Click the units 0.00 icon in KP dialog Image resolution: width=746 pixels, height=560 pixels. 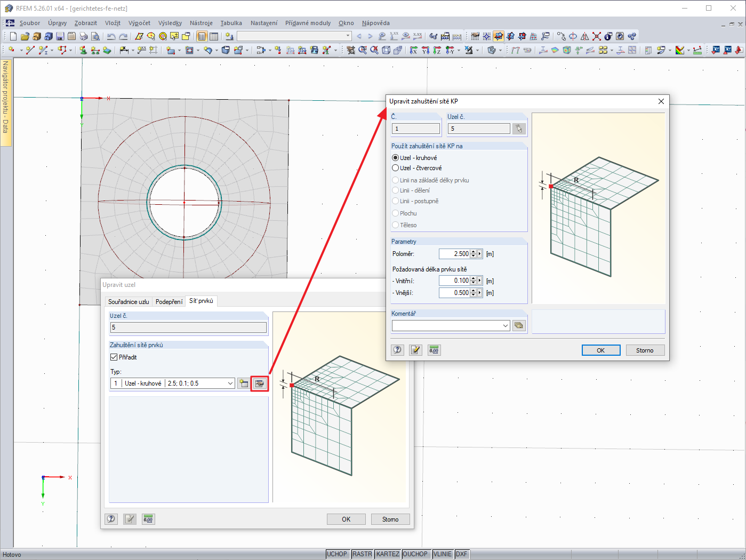[x=434, y=350]
